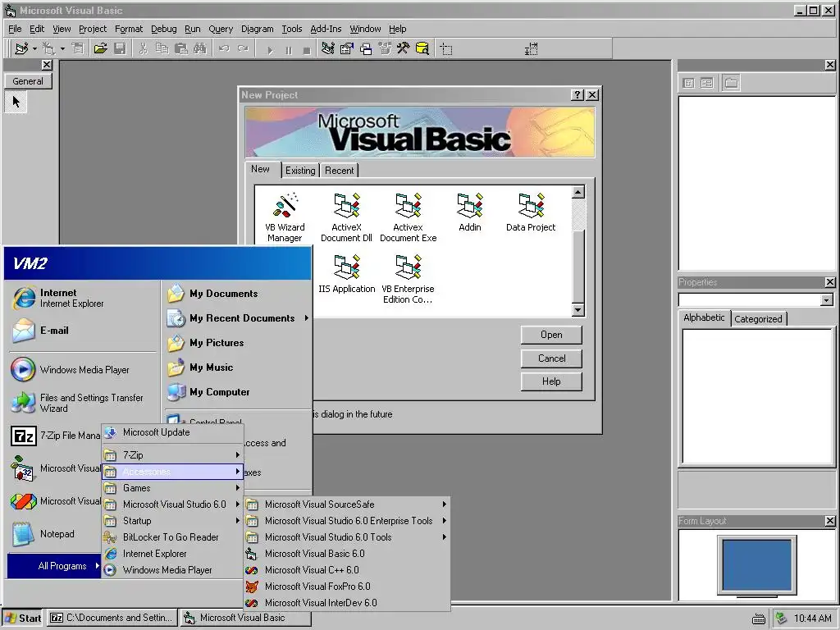Open the Format menu

pyautogui.click(x=129, y=29)
